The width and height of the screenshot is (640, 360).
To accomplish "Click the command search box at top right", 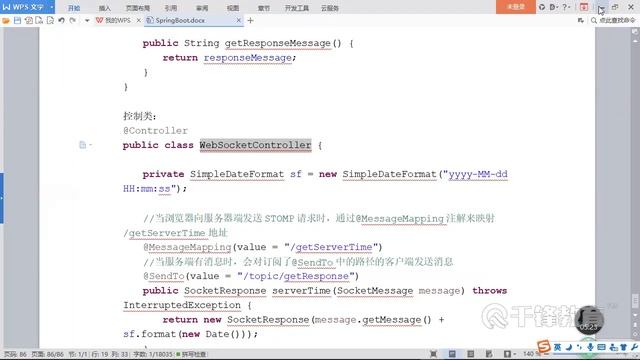I will point(613,20).
